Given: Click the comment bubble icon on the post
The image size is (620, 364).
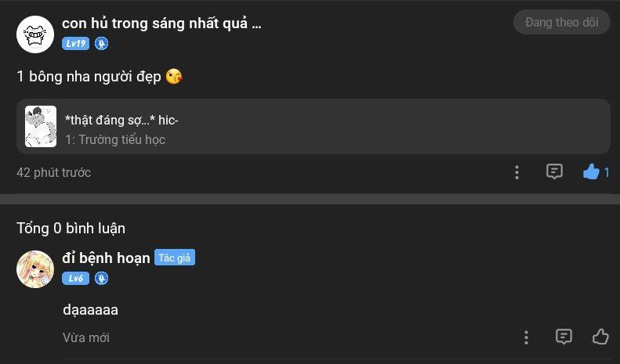Looking at the screenshot, I should 554,171.
